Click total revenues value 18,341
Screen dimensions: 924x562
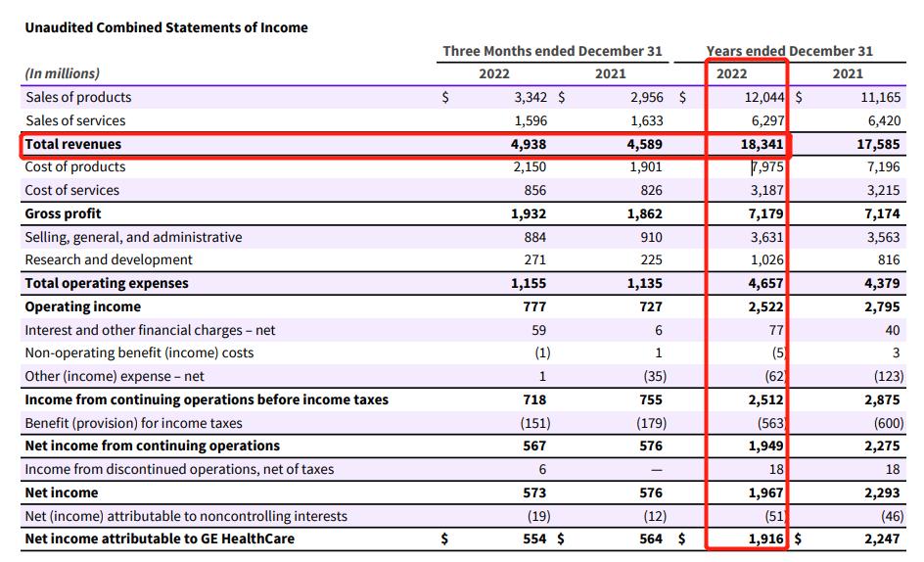click(x=762, y=145)
